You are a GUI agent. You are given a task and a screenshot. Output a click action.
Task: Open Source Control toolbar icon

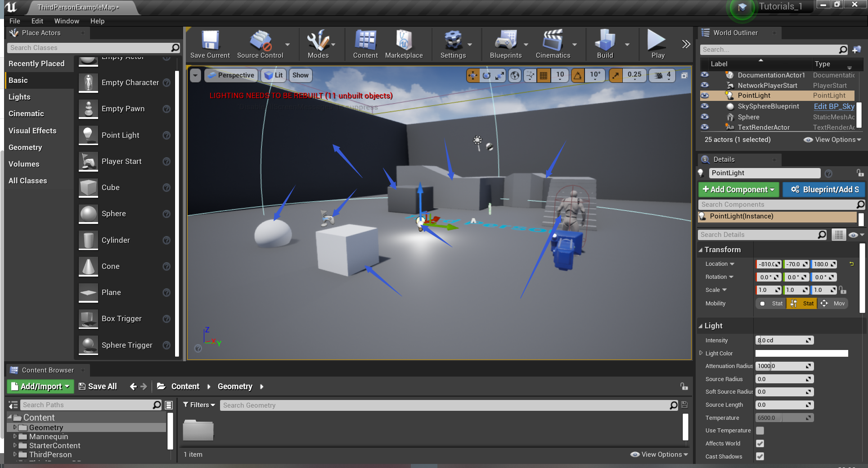point(260,44)
